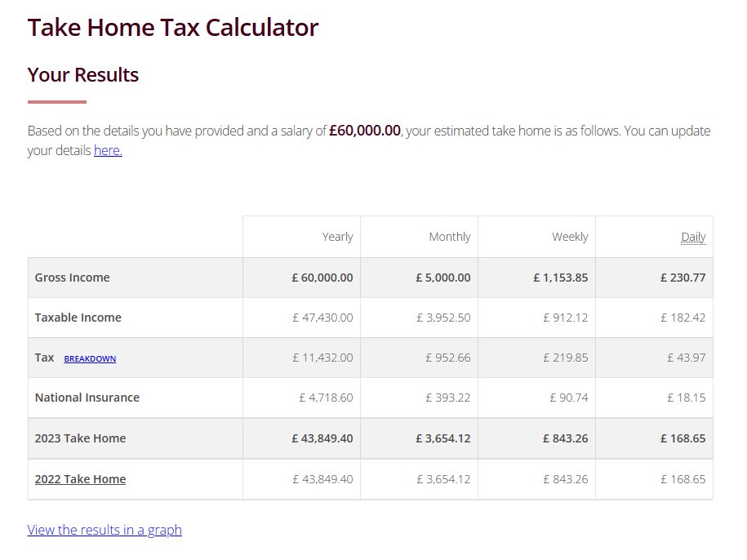Click the yearly tax value £11,432.00

(x=322, y=358)
